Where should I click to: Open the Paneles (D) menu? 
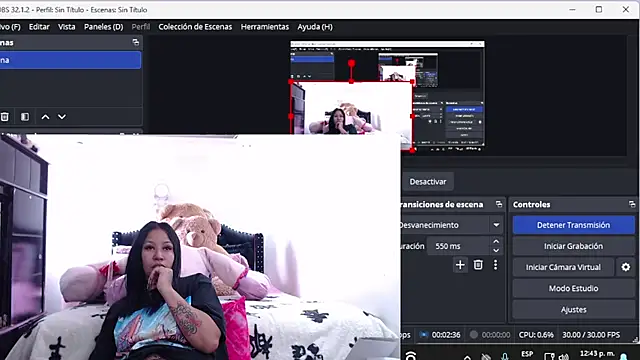pyautogui.click(x=103, y=27)
